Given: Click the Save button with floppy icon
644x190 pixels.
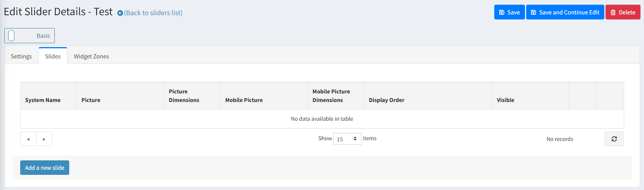Looking at the screenshot, I should coord(509,12).
